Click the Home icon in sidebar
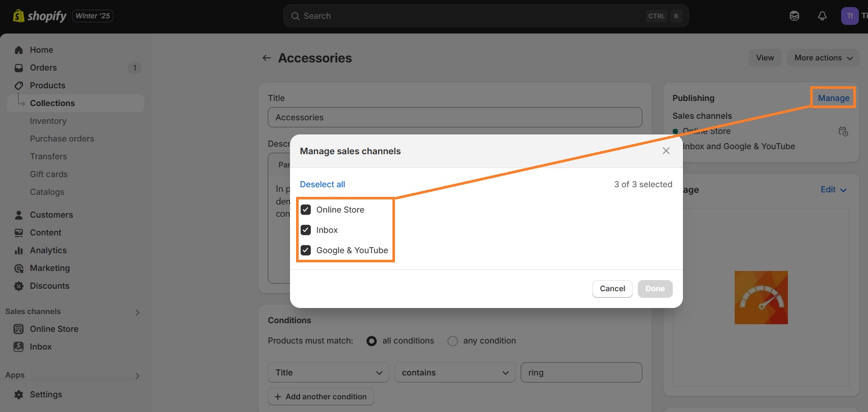The height and width of the screenshot is (412, 868). tap(19, 50)
